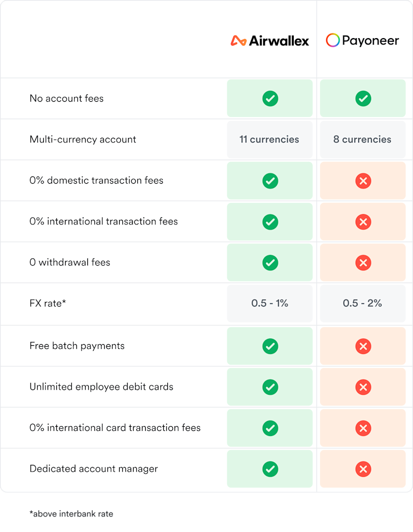Click Airwallex checkmark for 0% domestic transaction fees
The height and width of the screenshot is (532, 413).
270,181
